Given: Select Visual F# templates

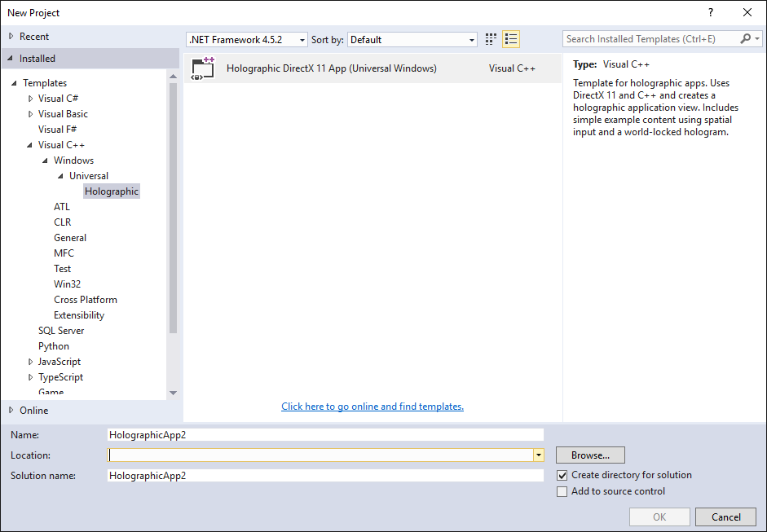Looking at the screenshot, I should pos(57,129).
